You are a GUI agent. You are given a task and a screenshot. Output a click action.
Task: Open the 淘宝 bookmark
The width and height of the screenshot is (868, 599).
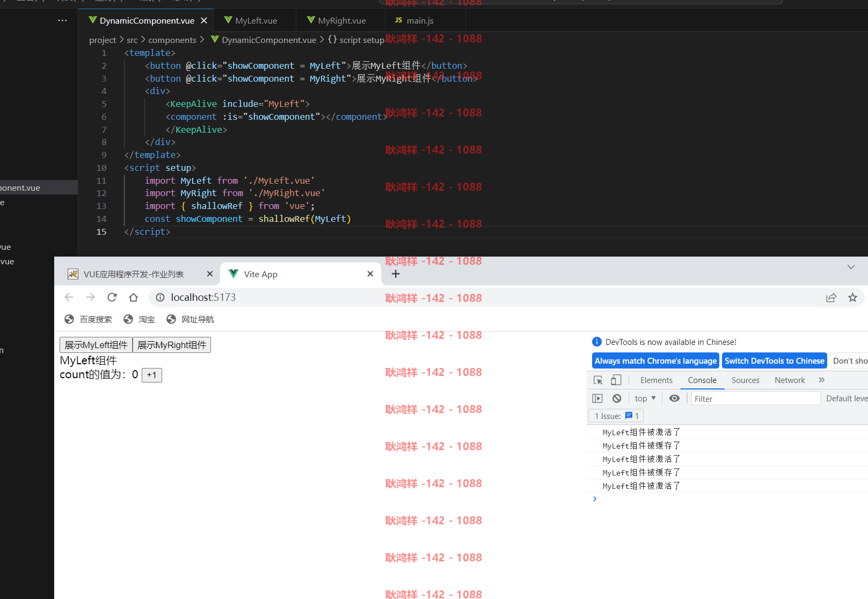tap(139, 319)
